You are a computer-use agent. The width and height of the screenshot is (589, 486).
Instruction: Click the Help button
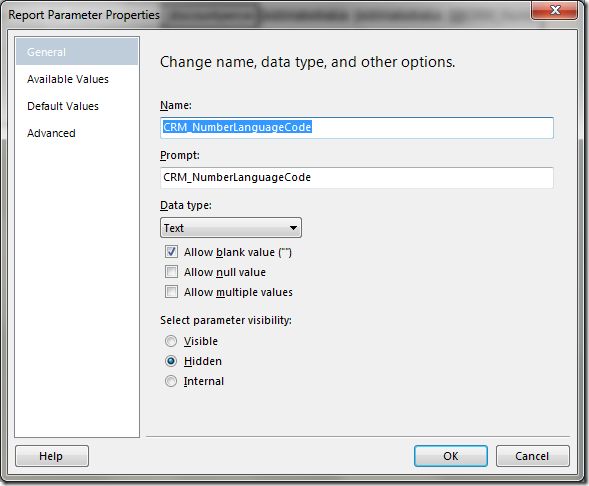[52, 456]
